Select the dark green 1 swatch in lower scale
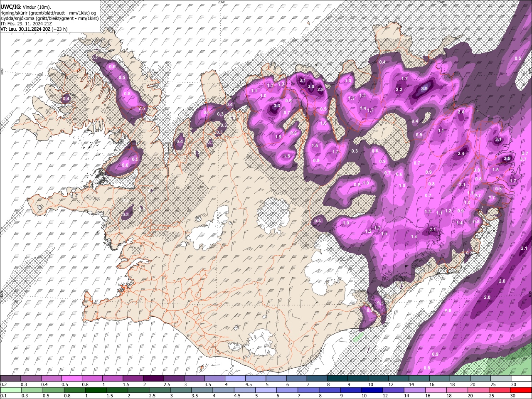Image resolution: width=532 pixels, height=399 pixels. point(96,390)
